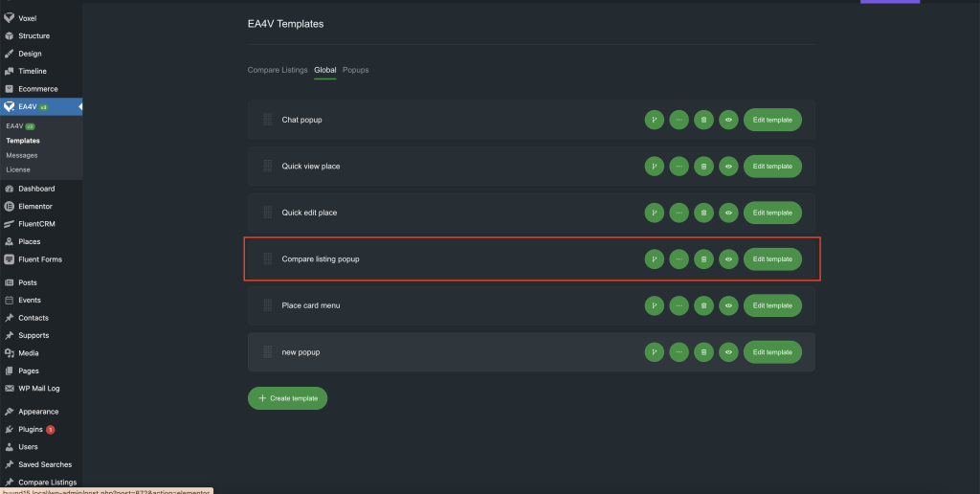980x494 pixels.
Task: Switch to the Compare Listings tab
Action: (278, 70)
